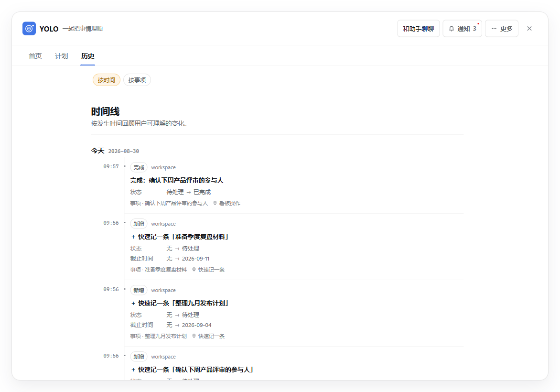Open the 更多 menu

click(501, 29)
